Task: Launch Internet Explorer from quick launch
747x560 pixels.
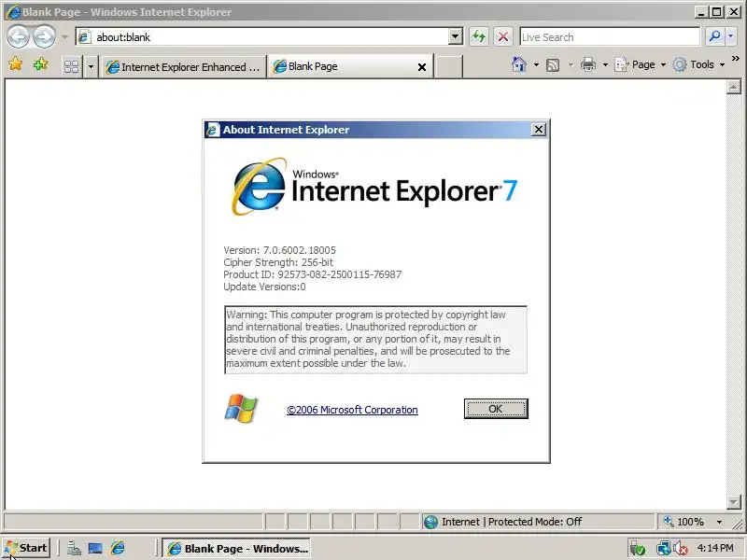Action: [118, 548]
